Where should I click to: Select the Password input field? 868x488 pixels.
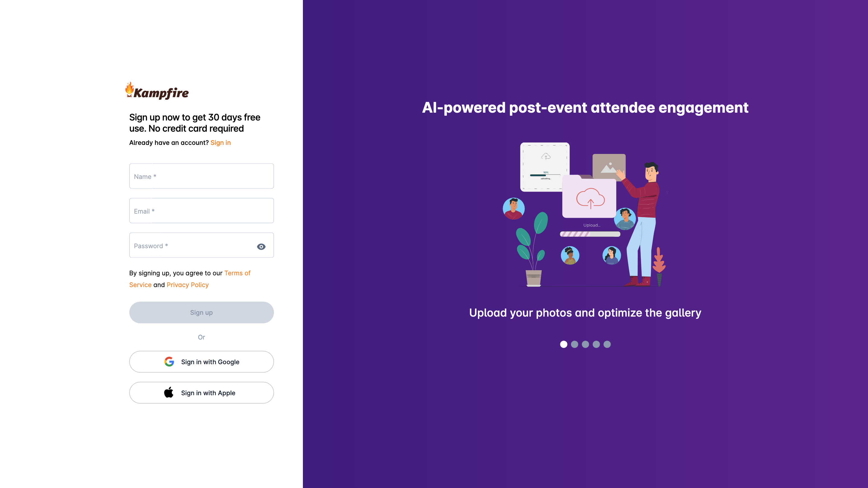tap(192, 246)
